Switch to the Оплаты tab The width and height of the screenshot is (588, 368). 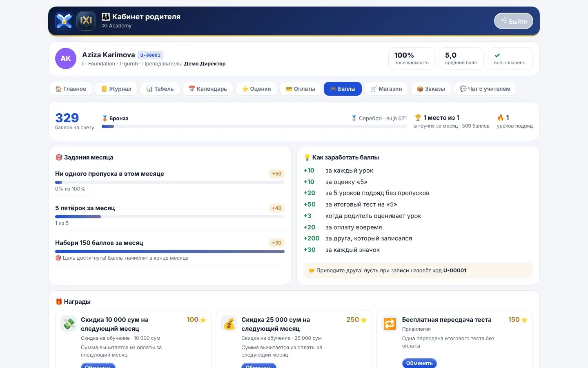(301, 89)
